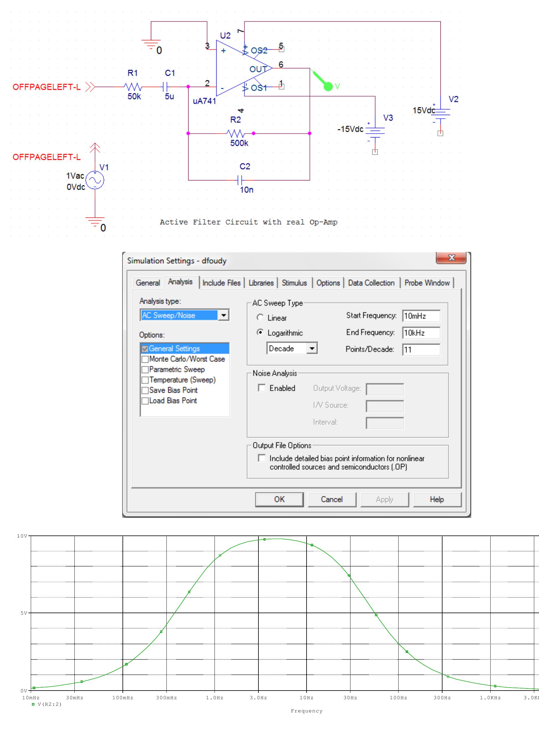Check Include detailed bias point information
Screen dimensions: 539x756
(x=262, y=458)
